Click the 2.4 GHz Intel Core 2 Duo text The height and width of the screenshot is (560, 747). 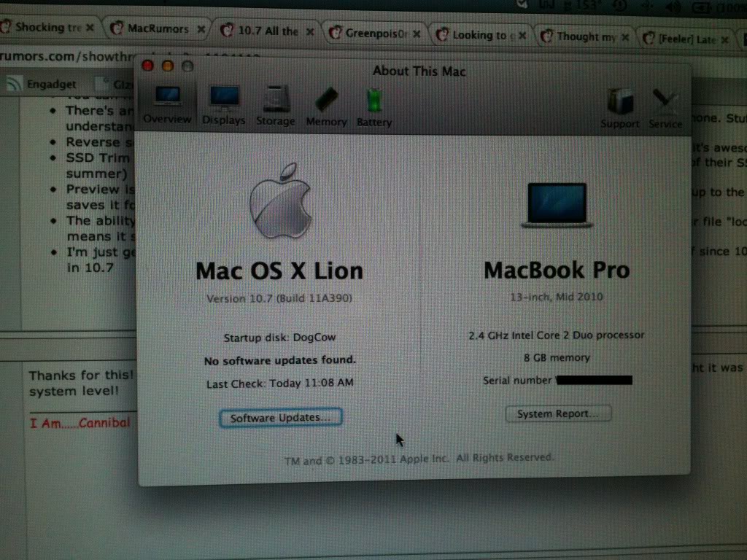coord(557,335)
